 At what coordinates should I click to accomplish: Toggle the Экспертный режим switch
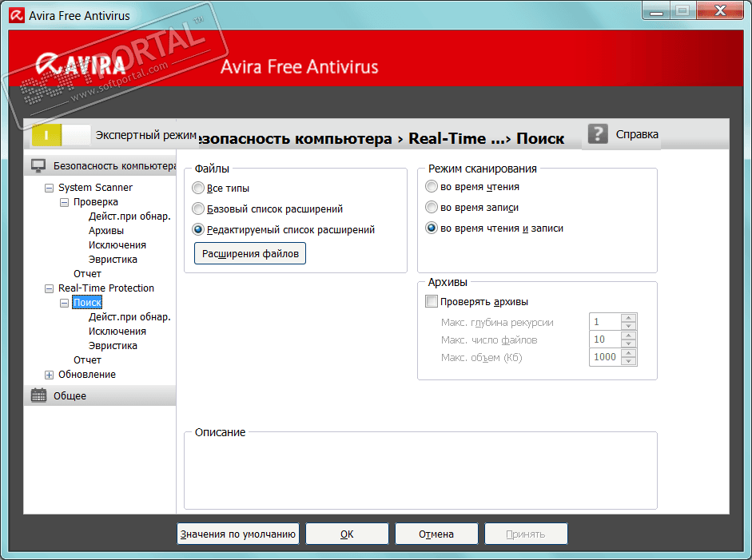pyautogui.click(x=61, y=135)
